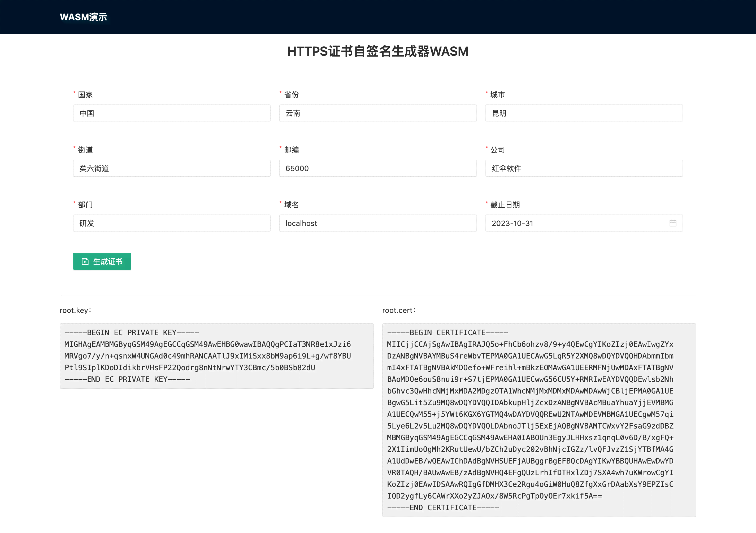The image size is (756, 533).
Task: Click the HTTPS证书自签名生成器WASM heading
Action: point(378,51)
